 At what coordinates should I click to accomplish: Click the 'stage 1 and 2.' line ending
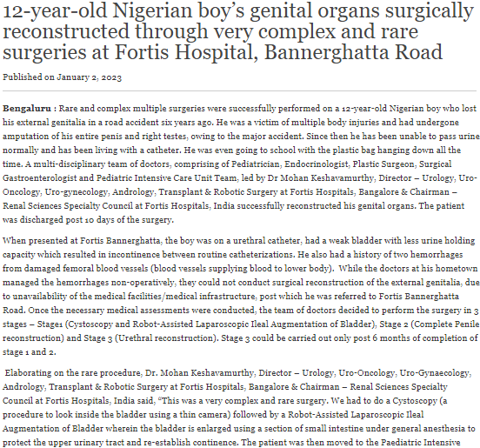[x=30, y=351]
